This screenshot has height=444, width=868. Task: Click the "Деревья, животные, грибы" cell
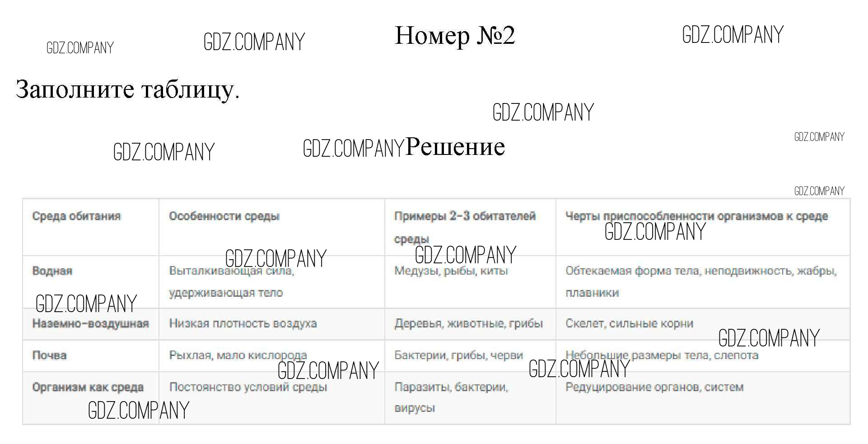[468, 323]
